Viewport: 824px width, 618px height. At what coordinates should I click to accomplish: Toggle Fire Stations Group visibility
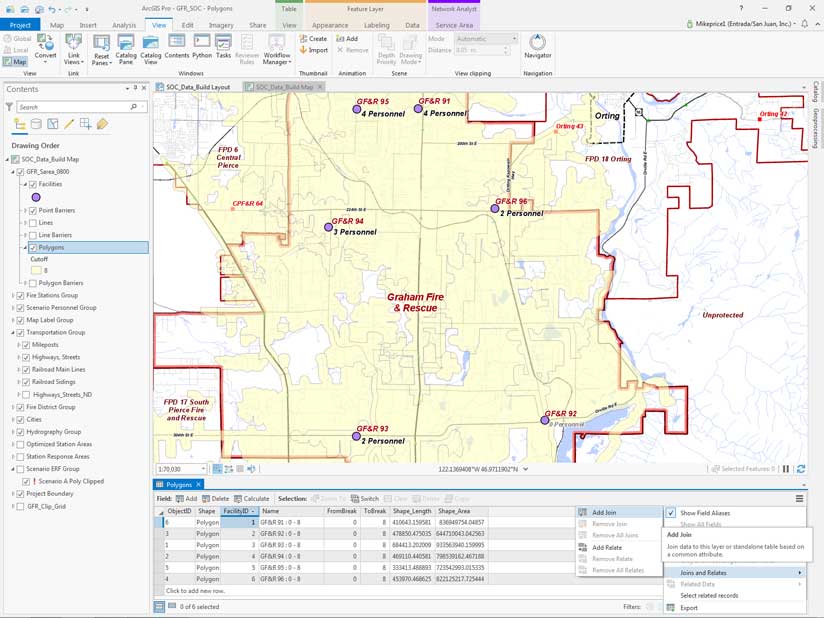[20, 296]
